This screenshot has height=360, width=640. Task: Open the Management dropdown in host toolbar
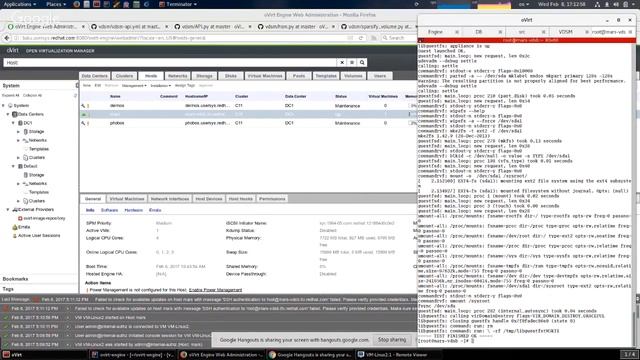[x=134, y=86]
